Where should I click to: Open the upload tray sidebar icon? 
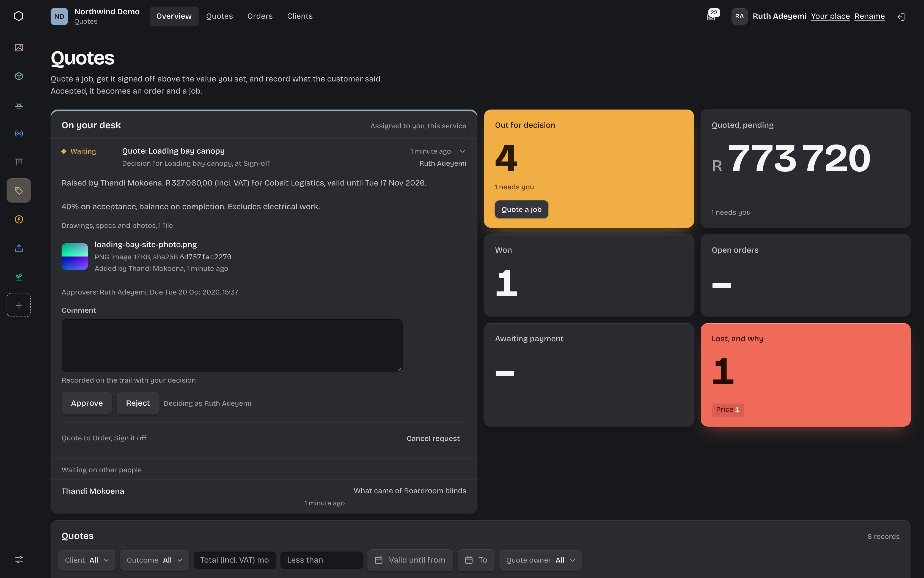click(x=19, y=248)
